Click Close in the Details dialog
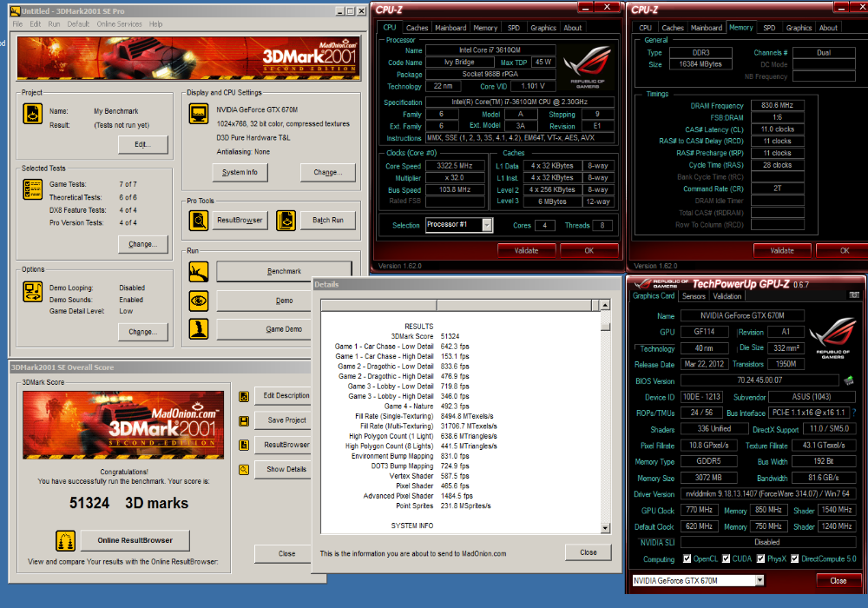This screenshot has width=868, height=608. 588,552
